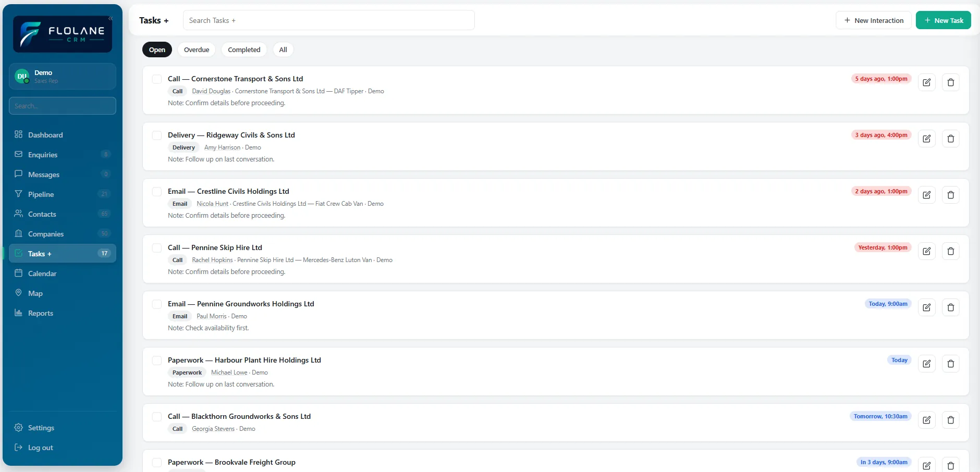The image size is (980, 472).
Task: Show Open tasks filter
Action: (x=157, y=50)
